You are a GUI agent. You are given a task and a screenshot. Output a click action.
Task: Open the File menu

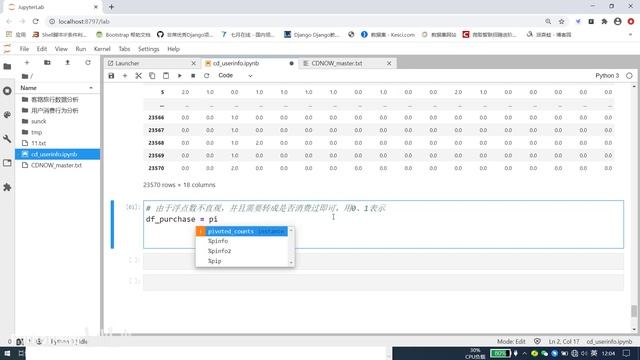click(24, 49)
